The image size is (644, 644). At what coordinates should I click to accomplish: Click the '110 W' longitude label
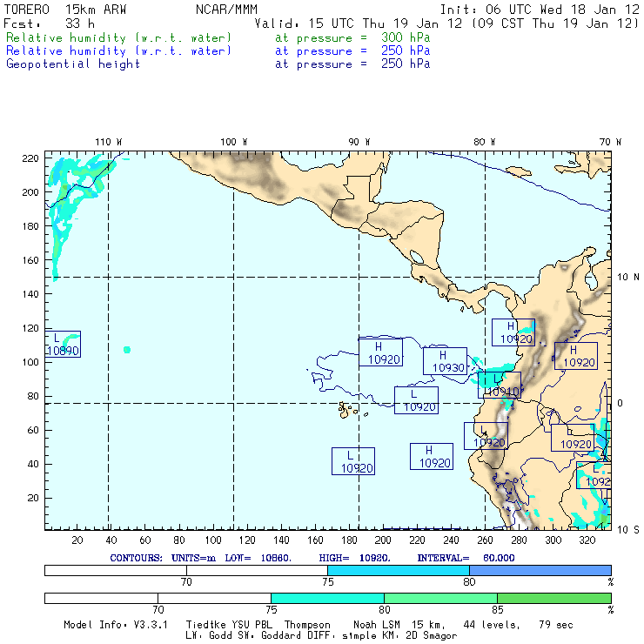point(109,142)
